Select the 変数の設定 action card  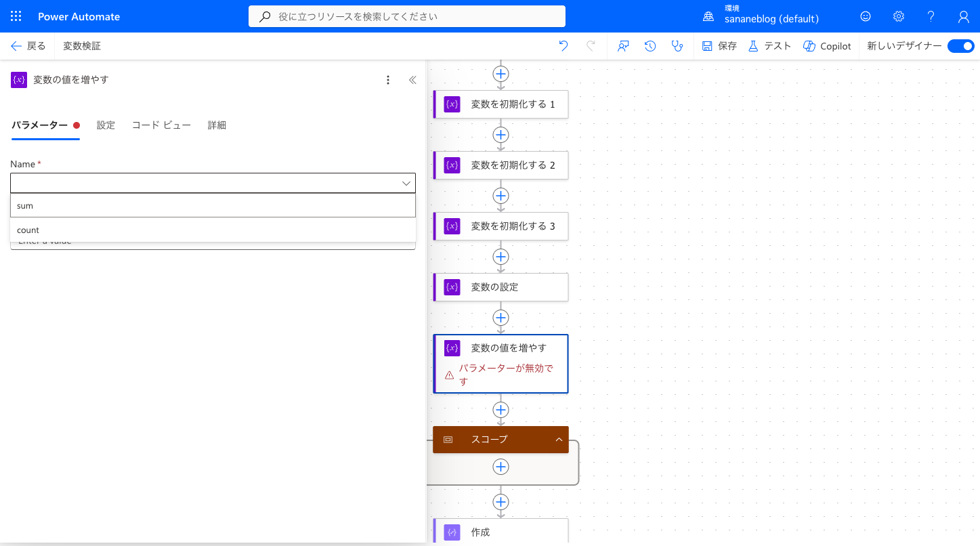tap(500, 287)
